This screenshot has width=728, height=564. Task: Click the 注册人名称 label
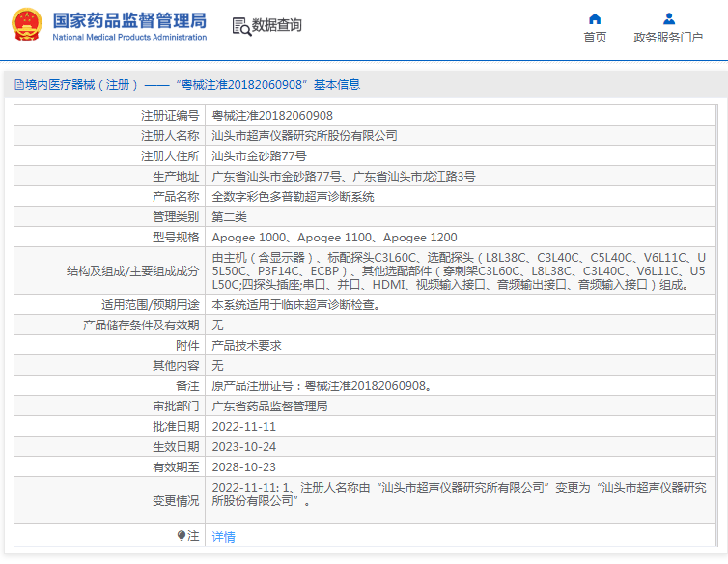coord(170,135)
